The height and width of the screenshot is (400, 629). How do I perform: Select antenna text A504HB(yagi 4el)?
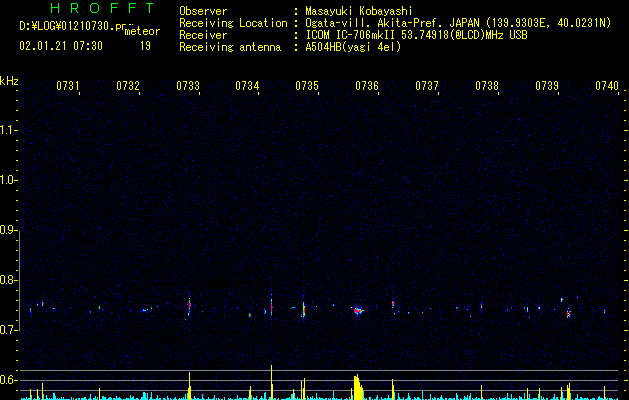353,47
